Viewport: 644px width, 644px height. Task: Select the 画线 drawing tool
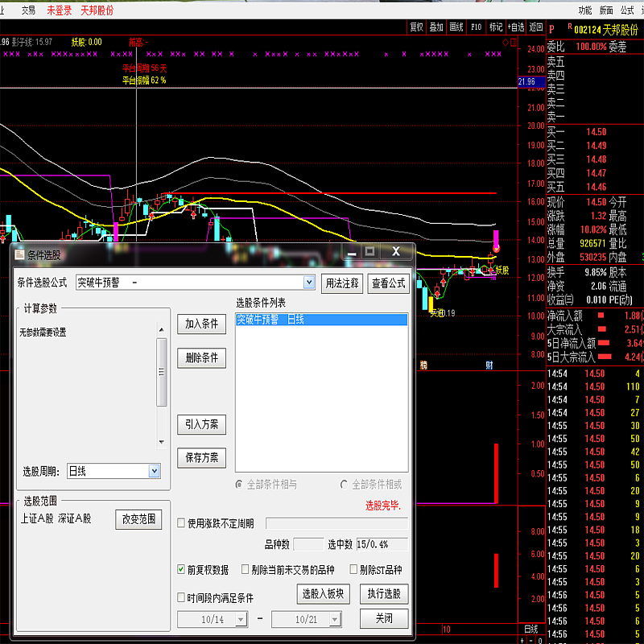(456, 27)
